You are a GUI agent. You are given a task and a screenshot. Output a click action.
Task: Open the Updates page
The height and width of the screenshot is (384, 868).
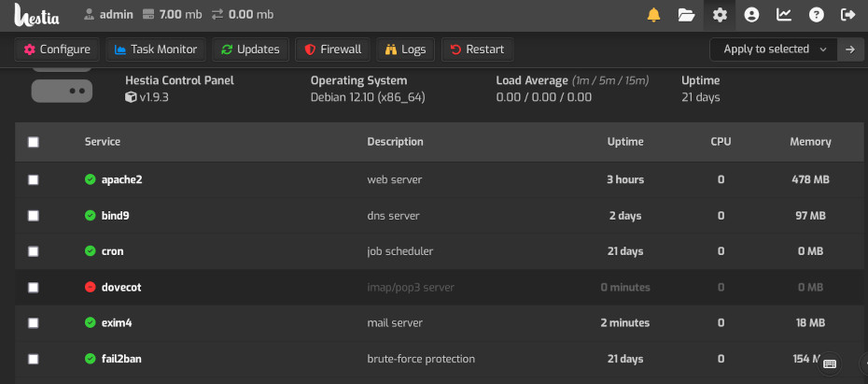[250, 50]
